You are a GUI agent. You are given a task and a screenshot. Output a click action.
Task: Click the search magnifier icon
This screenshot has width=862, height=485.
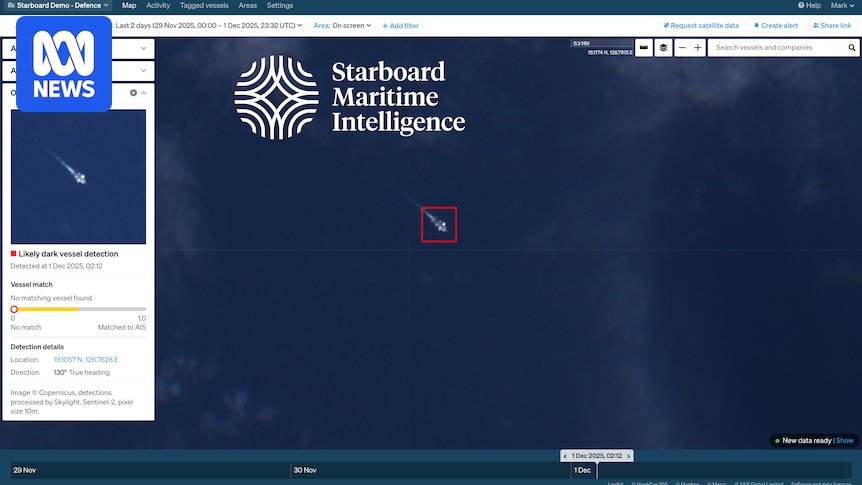851,48
